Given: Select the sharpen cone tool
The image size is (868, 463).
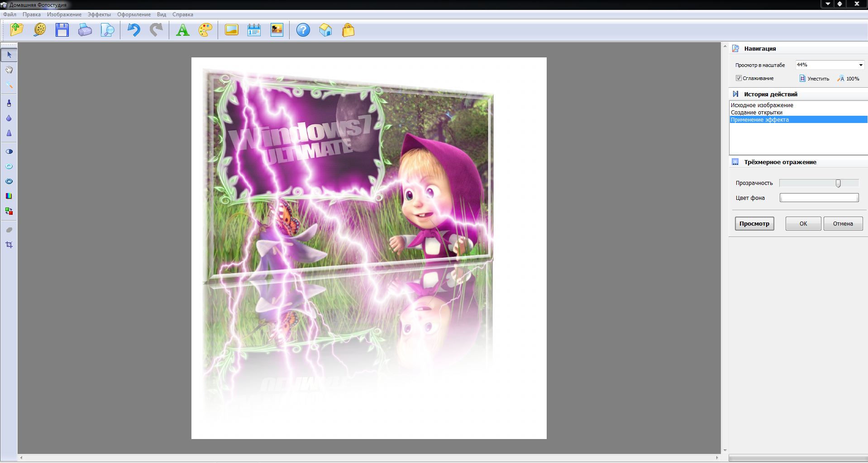Looking at the screenshot, I should pyautogui.click(x=9, y=133).
